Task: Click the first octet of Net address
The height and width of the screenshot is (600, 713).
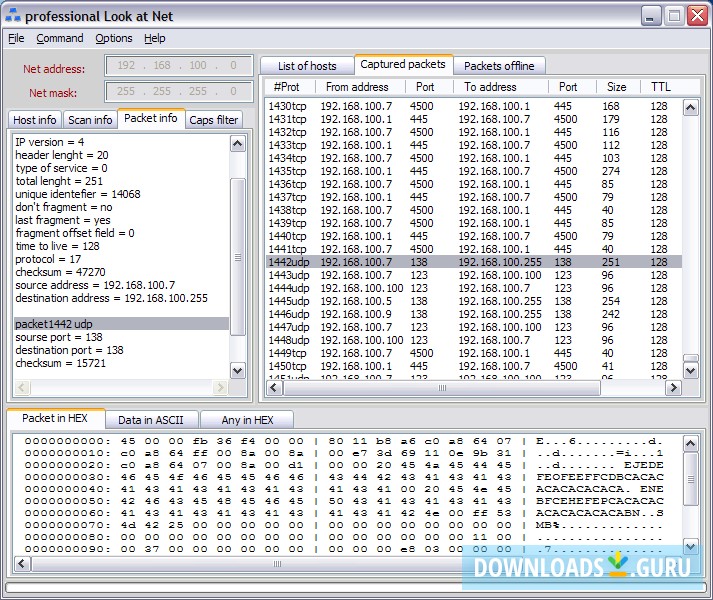Action: point(126,66)
